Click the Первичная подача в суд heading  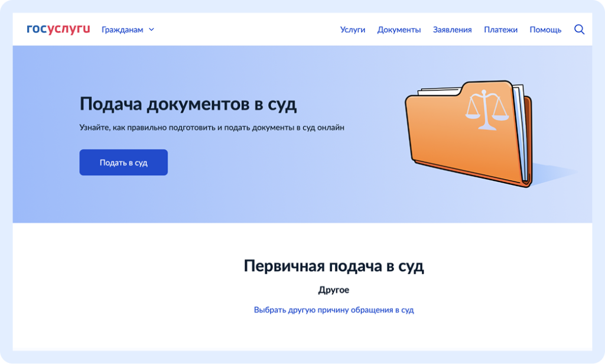click(x=334, y=266)
